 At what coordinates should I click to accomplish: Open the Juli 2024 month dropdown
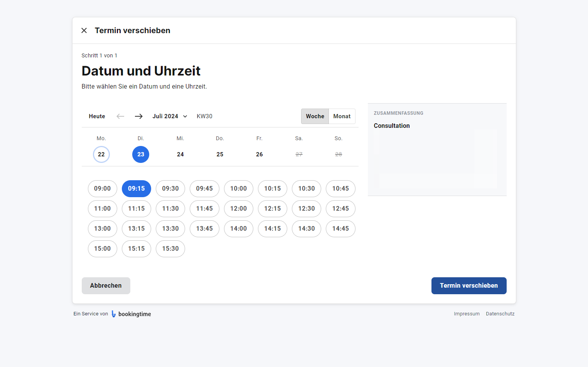(x=170, y=116)
